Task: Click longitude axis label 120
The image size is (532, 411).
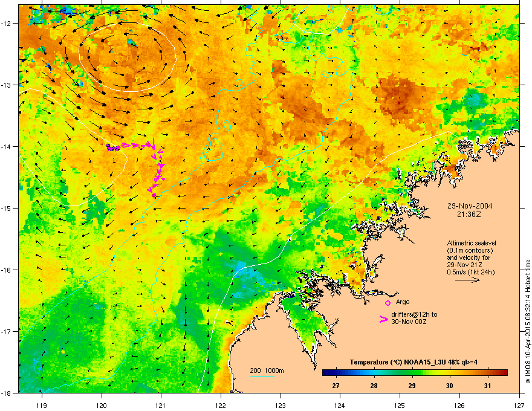Action: coord(102,405)
